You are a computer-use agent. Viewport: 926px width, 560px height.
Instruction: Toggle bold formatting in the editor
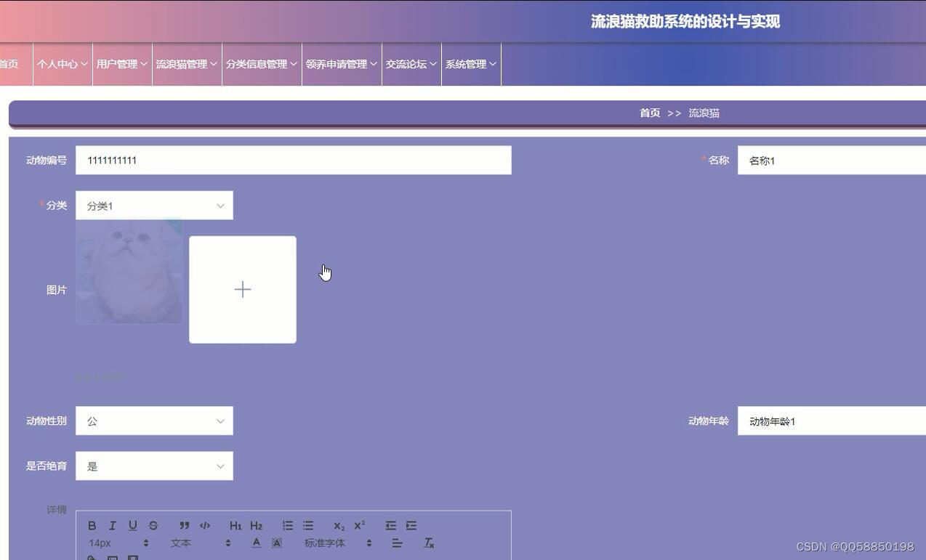click(92, 525)
